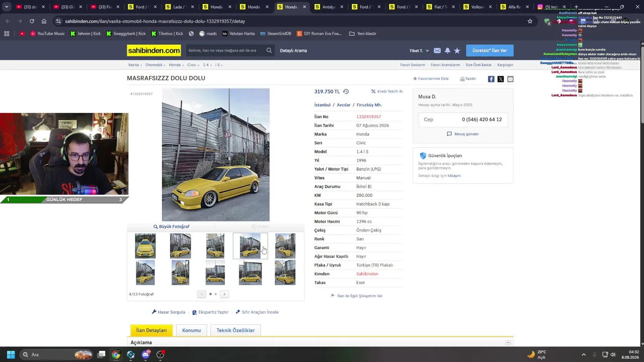The height and width of the screenshot is (362, 644).
Task: Click Favori İlanlarım link
Action: [x=413, y=65]
